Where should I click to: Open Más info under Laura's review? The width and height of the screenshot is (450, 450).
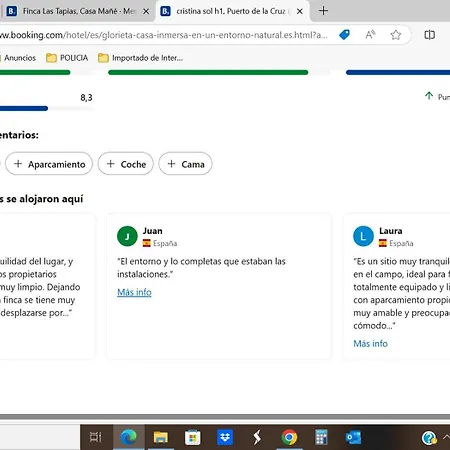[370, 344]
